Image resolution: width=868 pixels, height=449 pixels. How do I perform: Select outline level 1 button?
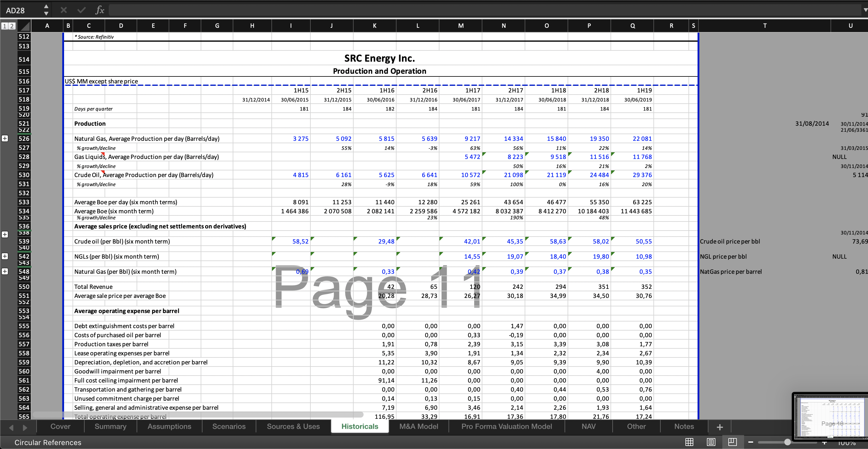click(x=5, y=26)
